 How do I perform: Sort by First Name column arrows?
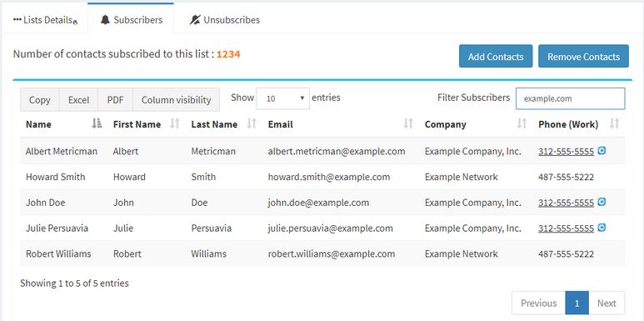pyautogui.click(x=175, y=123)
